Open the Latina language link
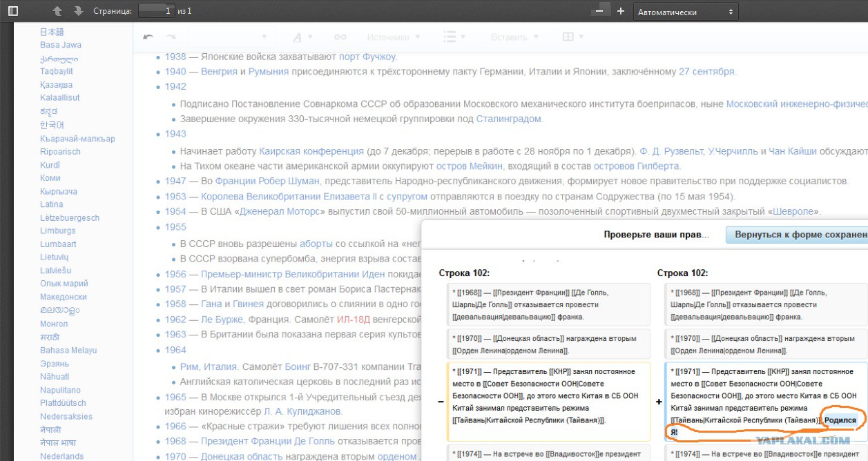868x461 pixels. point(52,204)
